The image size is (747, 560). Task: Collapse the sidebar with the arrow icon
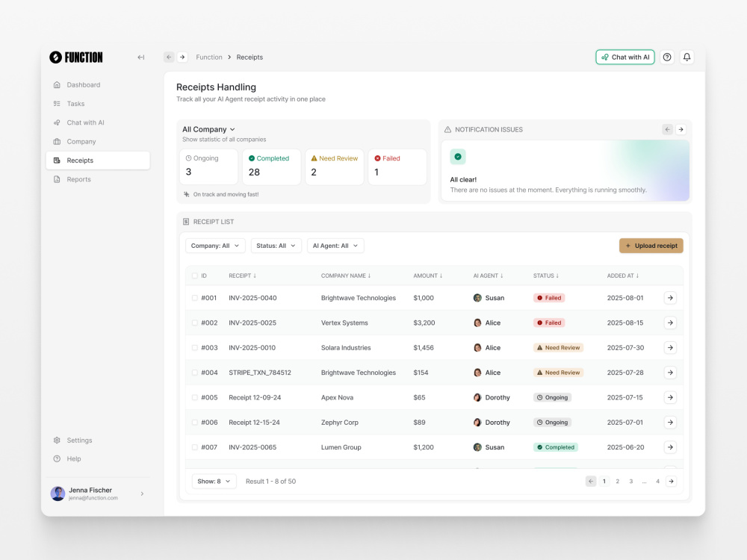click(x=141, y=57)
